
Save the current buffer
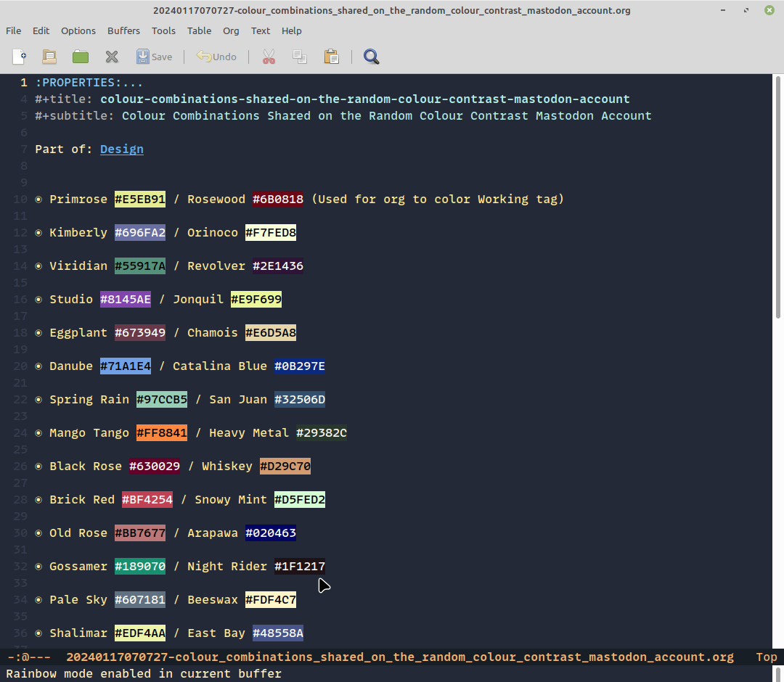click(x=154, y=57)
